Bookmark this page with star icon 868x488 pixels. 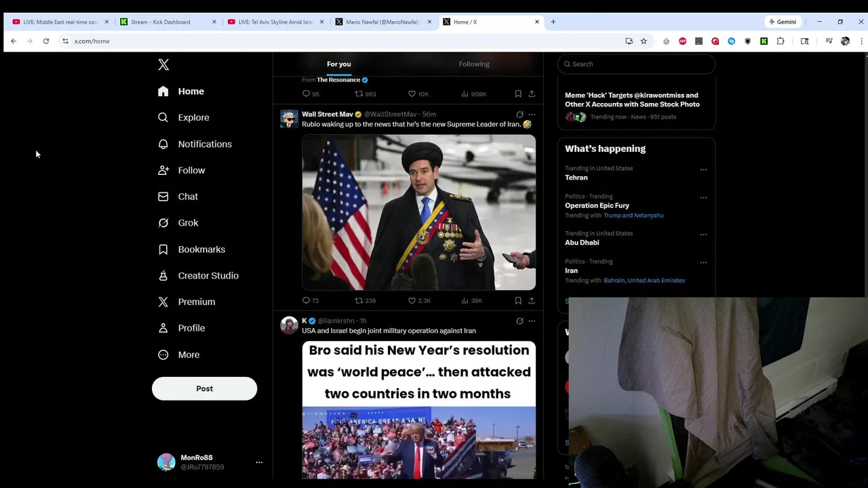point(644,41)
